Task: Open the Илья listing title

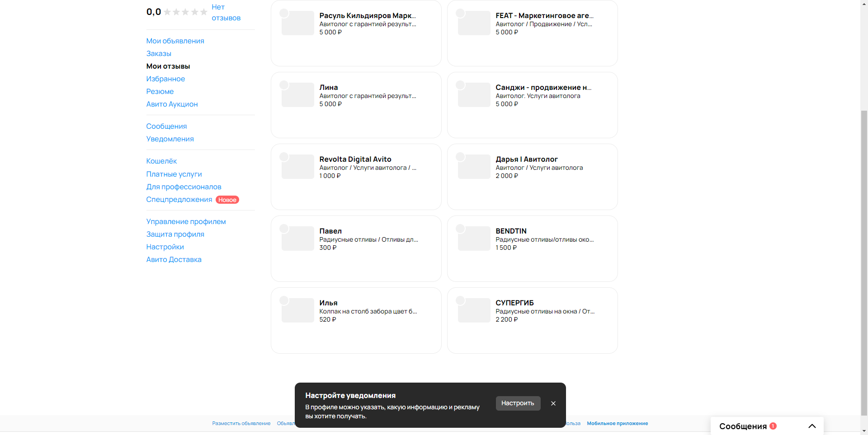Action: [328, 303]
